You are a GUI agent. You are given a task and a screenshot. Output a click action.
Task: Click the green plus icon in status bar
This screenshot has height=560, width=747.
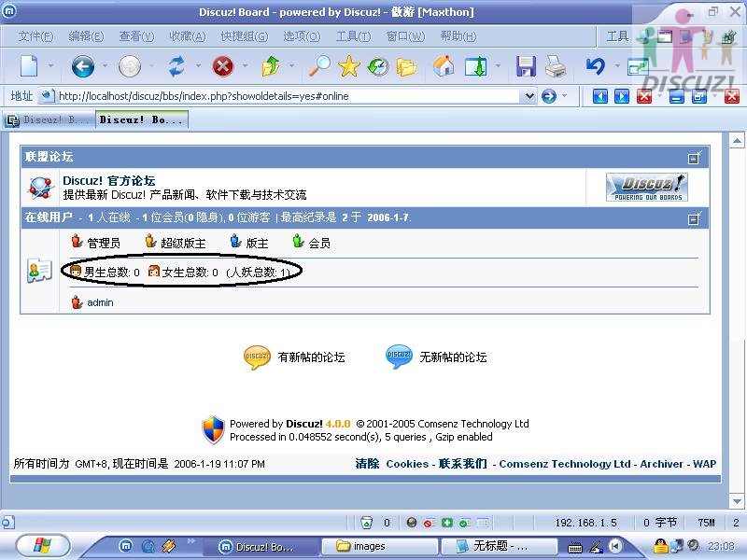coord(447,523)
